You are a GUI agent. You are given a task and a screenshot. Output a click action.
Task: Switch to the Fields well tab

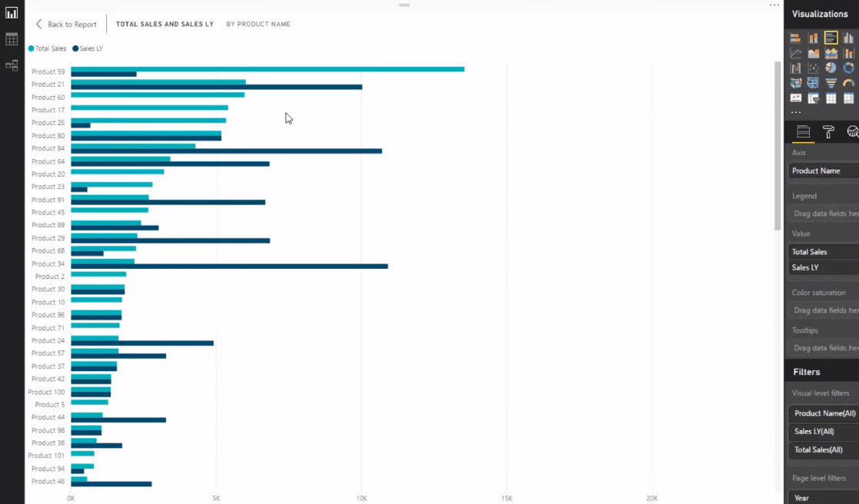click(803, 132)
